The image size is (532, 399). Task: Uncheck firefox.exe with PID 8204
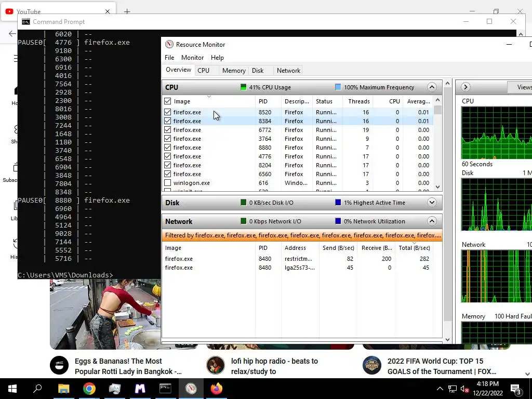(168, 165)
